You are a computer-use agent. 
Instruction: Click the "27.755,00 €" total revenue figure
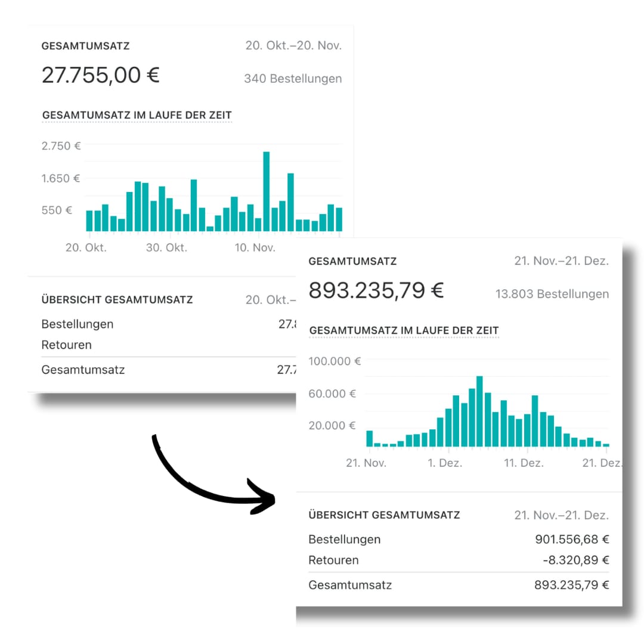tap(101, 75)
